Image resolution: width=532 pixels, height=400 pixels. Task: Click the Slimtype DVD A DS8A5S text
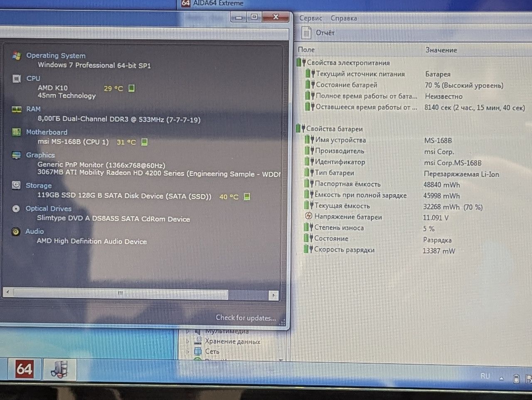pyautogui.click(x=113, y=218)
